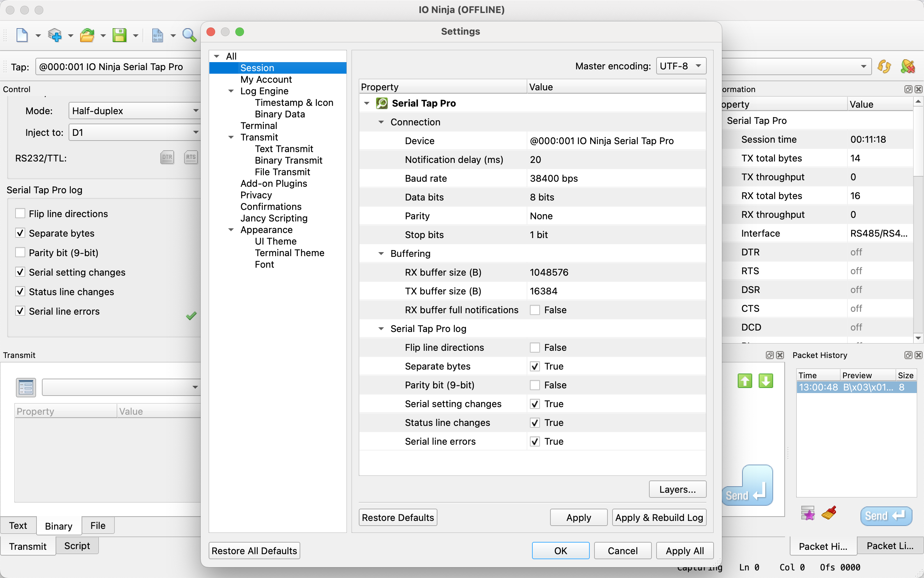Screen dimensions: 924x578
Task: Click the New Session document icon
Action: (x=22, y=35)
